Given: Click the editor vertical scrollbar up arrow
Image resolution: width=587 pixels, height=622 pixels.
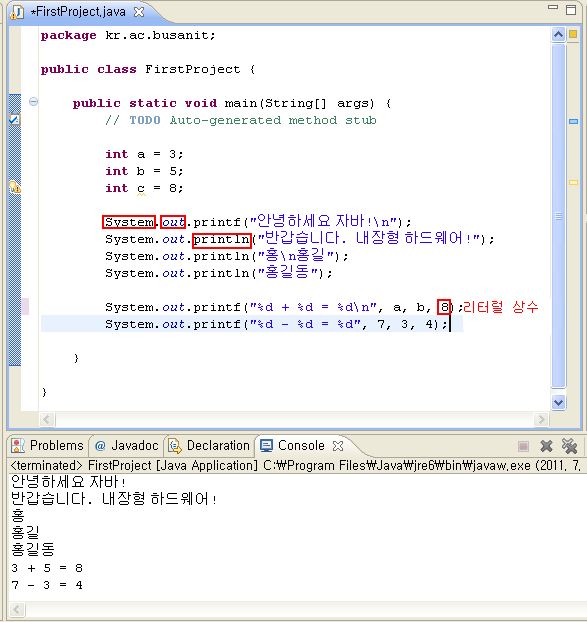Looking at the screenshot, I should [x=558, y=35].
